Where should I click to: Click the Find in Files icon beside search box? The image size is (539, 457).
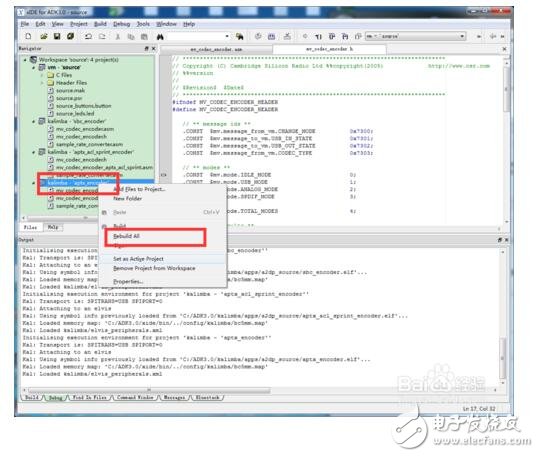pyautogui.click(x=240, y=36)
